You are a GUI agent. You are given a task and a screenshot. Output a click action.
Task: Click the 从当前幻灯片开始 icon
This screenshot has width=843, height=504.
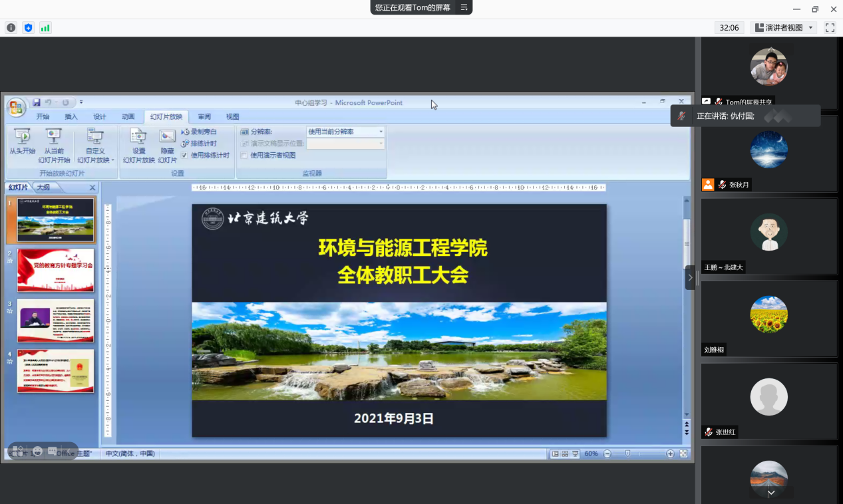53,137
